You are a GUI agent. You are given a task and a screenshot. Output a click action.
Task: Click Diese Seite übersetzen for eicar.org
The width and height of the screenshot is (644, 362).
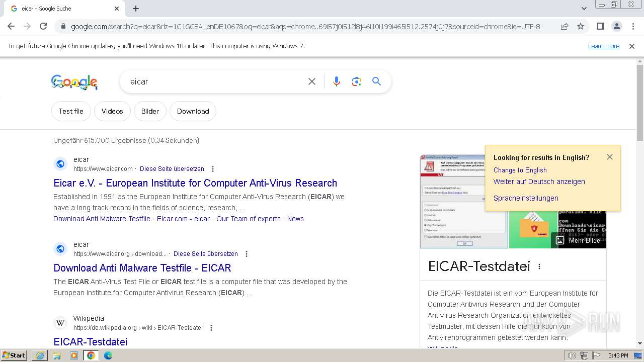[206, 254]
